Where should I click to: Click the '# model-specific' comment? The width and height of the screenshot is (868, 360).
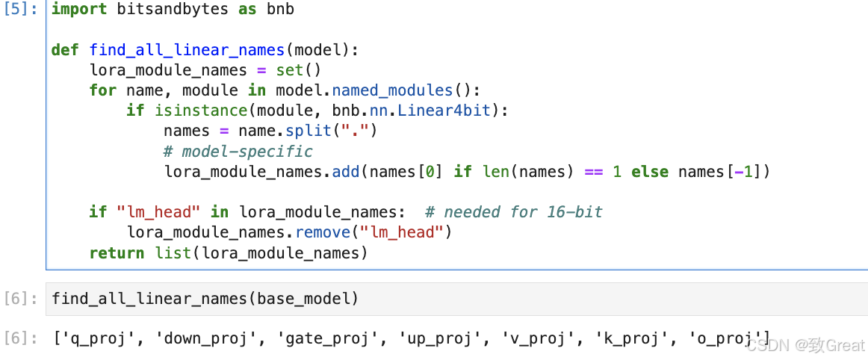pyautogui.click(x=238, y=151)
